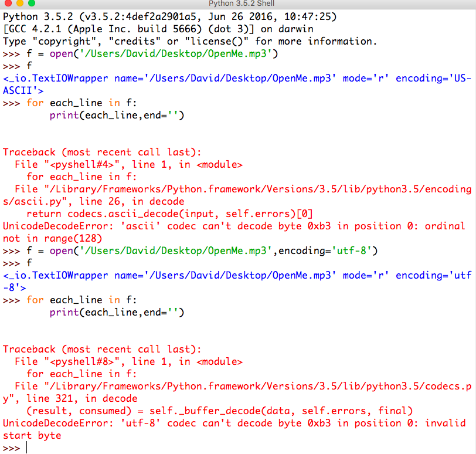Maximize the Python shell window

30,4
